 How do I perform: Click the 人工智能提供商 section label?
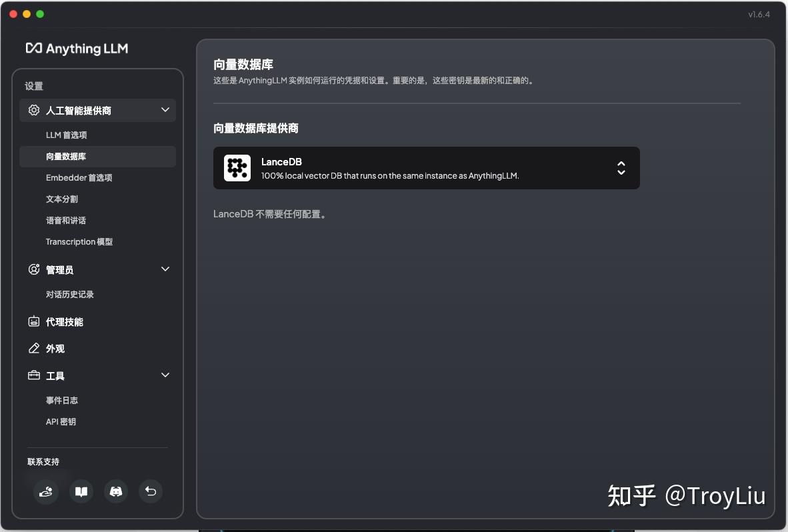click(x=79, y=111)
